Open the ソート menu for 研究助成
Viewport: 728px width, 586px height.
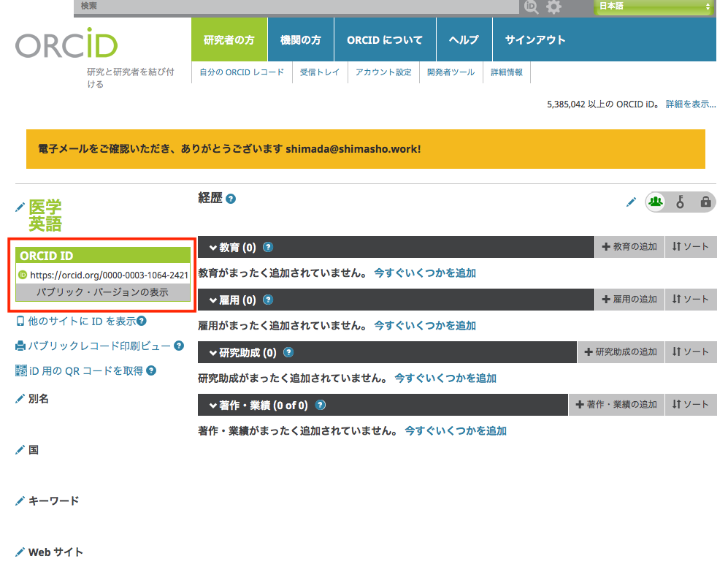pos(691,351)
